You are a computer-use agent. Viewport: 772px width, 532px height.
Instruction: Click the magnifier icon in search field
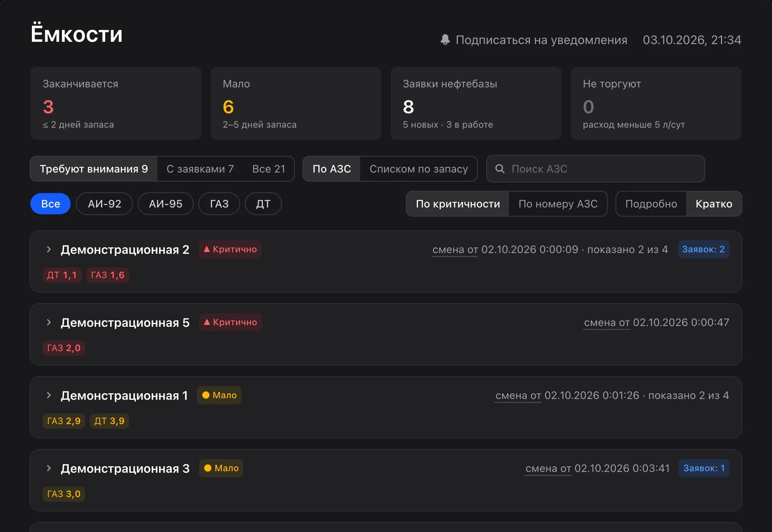click(x=500, y=169)
